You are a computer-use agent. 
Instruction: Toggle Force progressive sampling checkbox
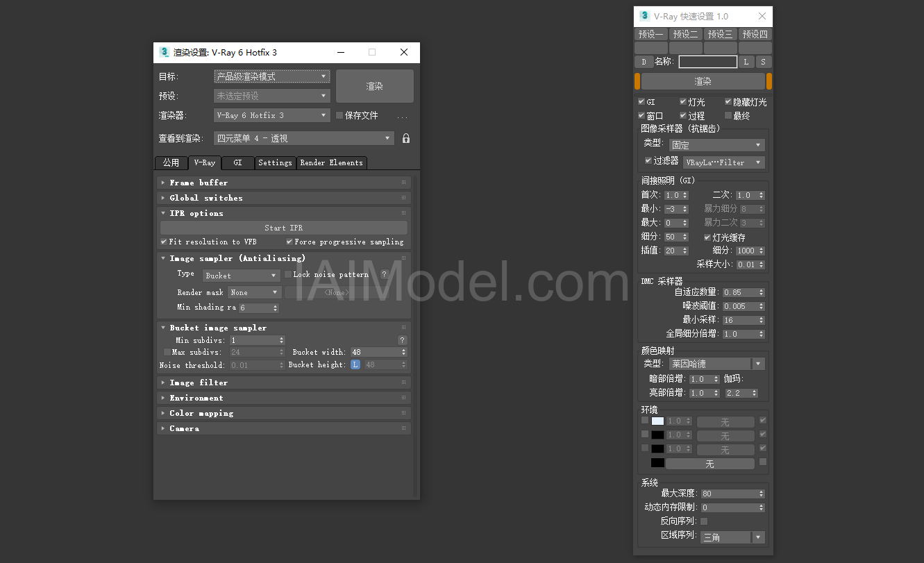[x=289, y=242]
